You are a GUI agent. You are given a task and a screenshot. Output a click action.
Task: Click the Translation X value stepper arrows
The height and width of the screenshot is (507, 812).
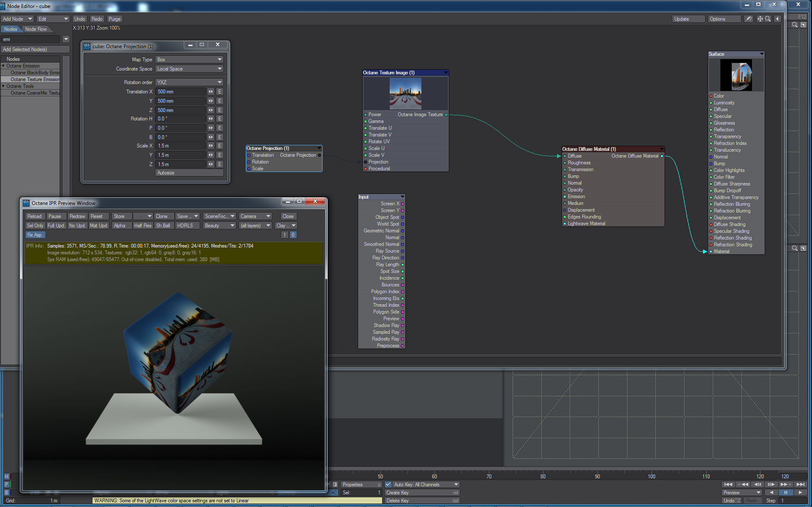(211, 92)
